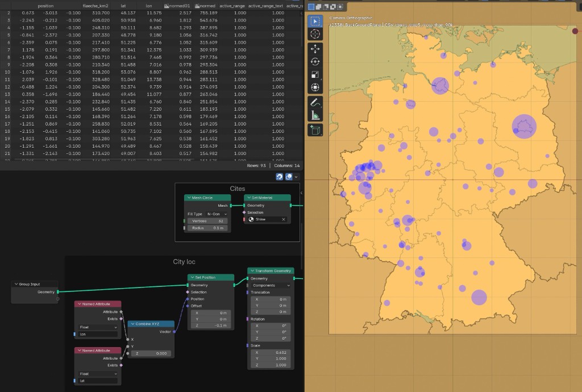Click the flaeche_km2 column header
Viewport: 582px width, 392px height.
point(96,6)
